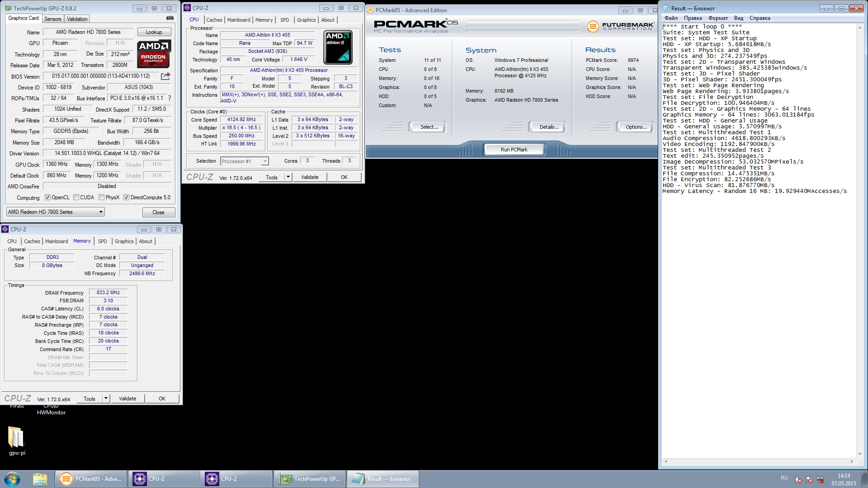Open the CPUID HWMonitor desktop shortcut
The height and width of the screenshot is (488, 868).
coord(51,409)
